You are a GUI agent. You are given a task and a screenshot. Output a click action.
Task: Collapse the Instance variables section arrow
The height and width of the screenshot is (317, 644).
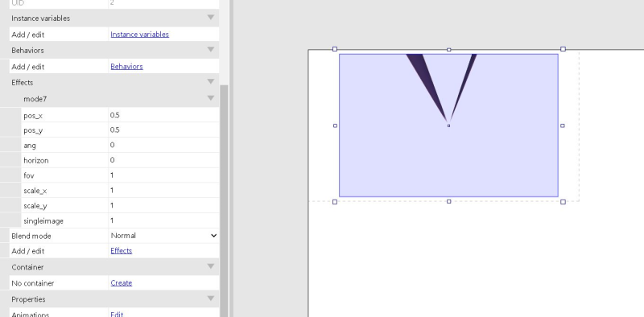point(211,18)
